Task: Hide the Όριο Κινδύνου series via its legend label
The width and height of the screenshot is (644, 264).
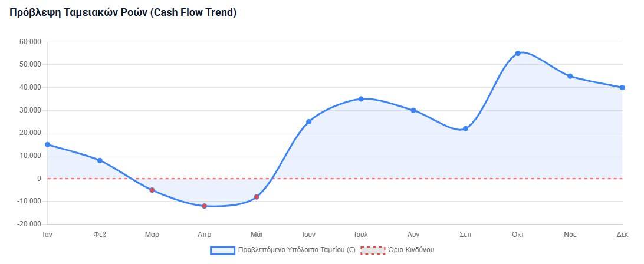Action: [x=410, y=250]
